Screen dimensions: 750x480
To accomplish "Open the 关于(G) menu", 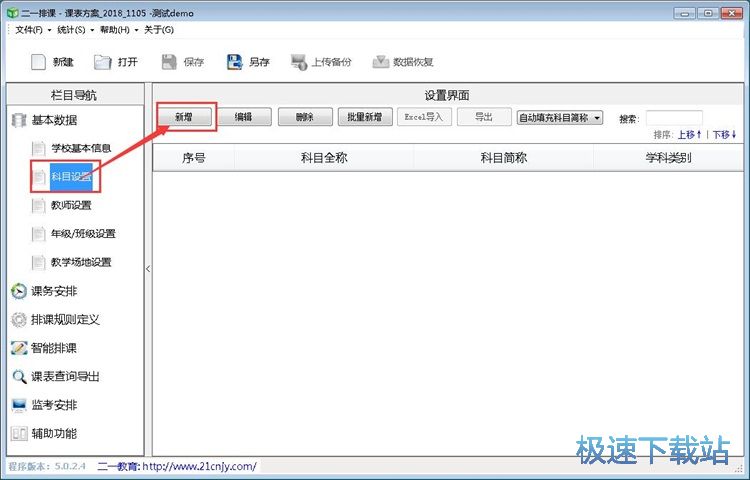I will (x=159, y=30).
